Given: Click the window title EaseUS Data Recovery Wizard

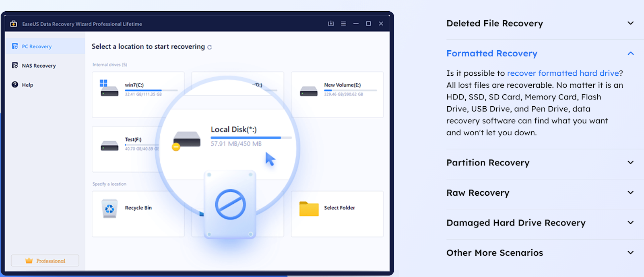Looking at the screenshot, I should click(82, 24).
